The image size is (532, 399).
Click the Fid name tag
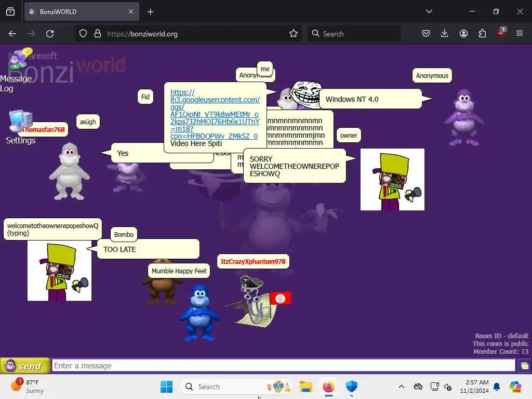[145, 97]
